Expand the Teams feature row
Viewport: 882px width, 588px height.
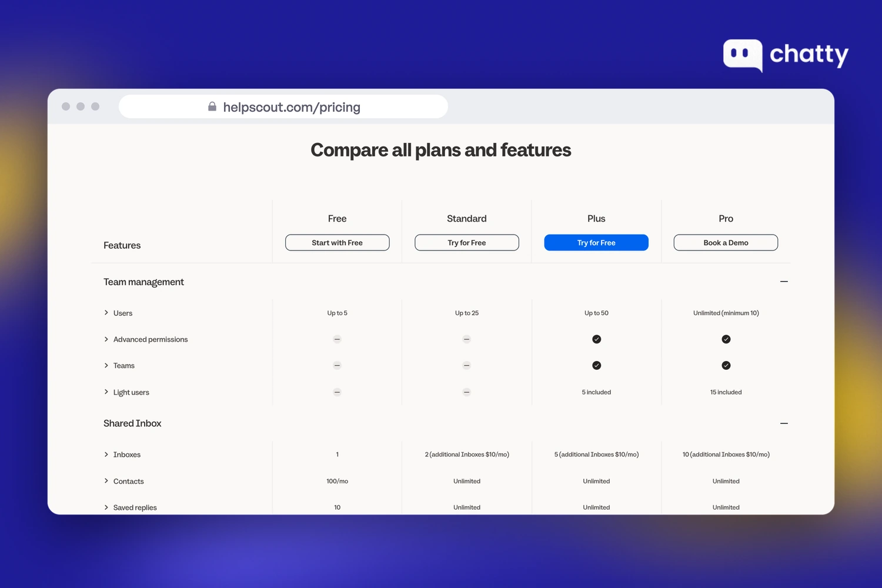pyautogui.click(x=106, y=366)
